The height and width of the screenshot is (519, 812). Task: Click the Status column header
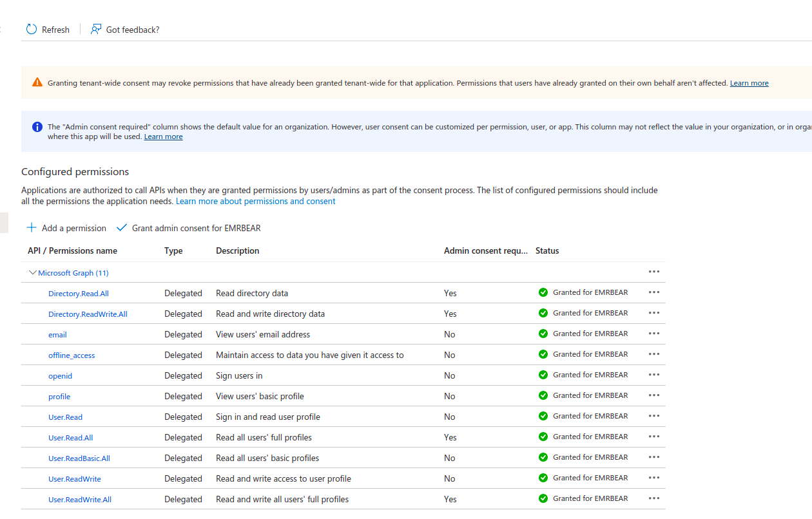coord(547,250)
